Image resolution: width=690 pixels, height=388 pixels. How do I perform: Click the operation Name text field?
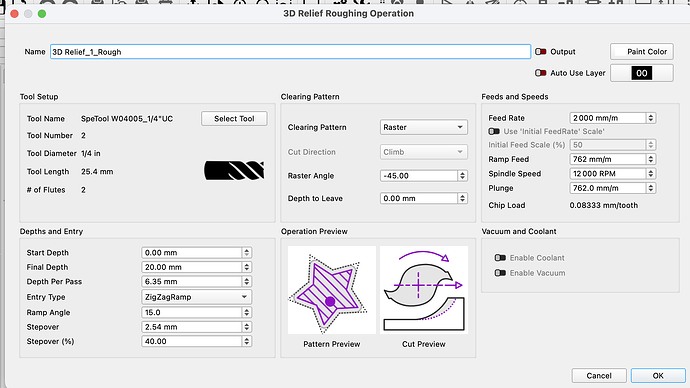pos(290,52)
